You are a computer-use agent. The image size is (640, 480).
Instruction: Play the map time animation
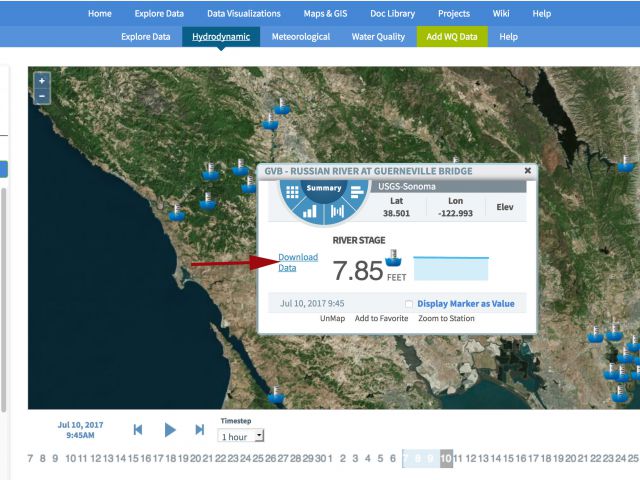click(x=170, y=430)
